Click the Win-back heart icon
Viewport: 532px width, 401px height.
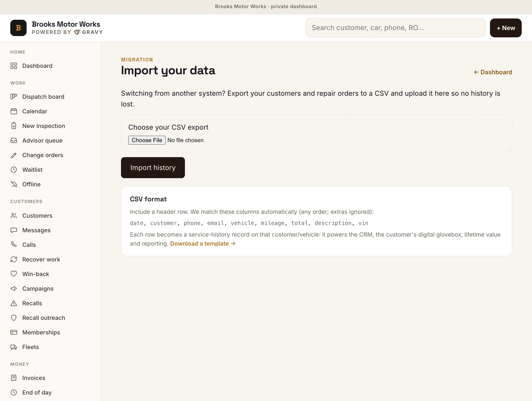pyautogui.click(x=14, y=274)
